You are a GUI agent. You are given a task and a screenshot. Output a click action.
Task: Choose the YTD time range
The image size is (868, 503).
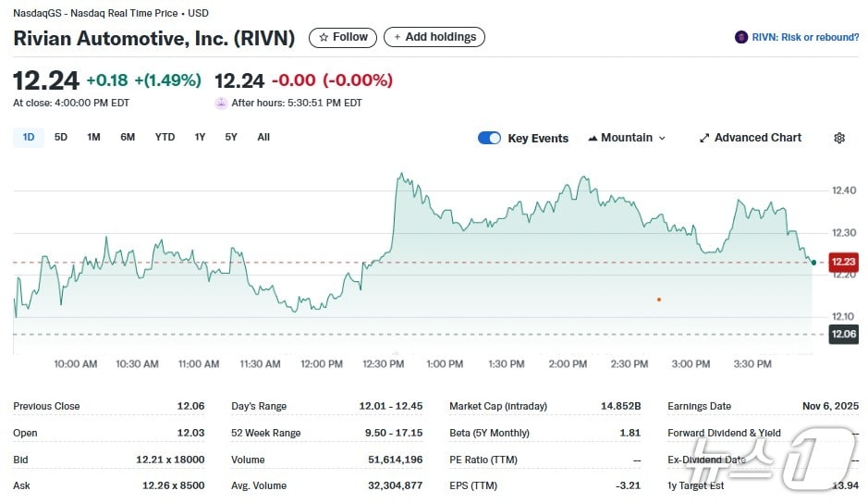(x=165, y=137)
